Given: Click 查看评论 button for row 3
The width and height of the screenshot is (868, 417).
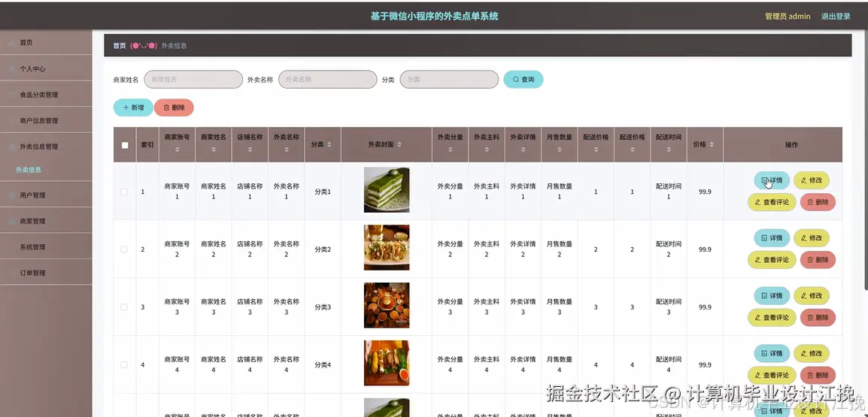Looking at the screenshot, I should [x=772, y=318].
